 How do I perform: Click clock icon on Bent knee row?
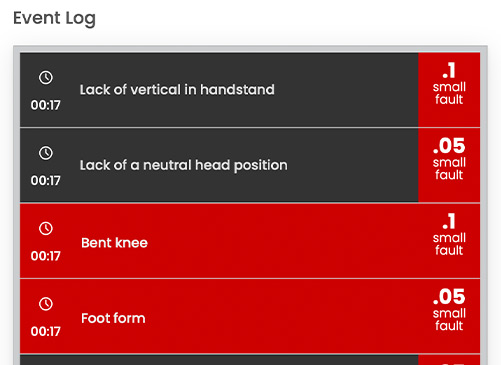(x=46, y=228)
